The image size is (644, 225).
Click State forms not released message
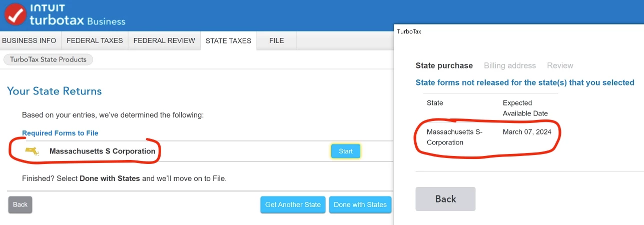click(x=525, y=82)
